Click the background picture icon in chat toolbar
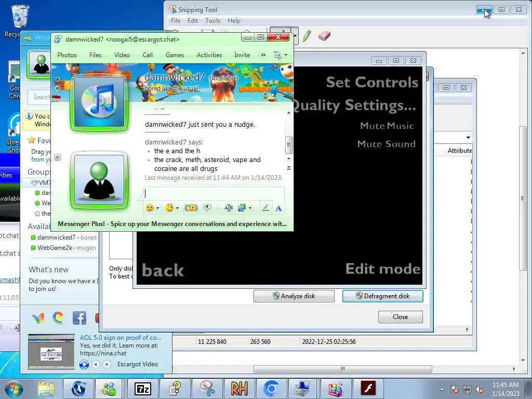The height and width of the screenshot is (399, 532). click(x=242, y=208)
